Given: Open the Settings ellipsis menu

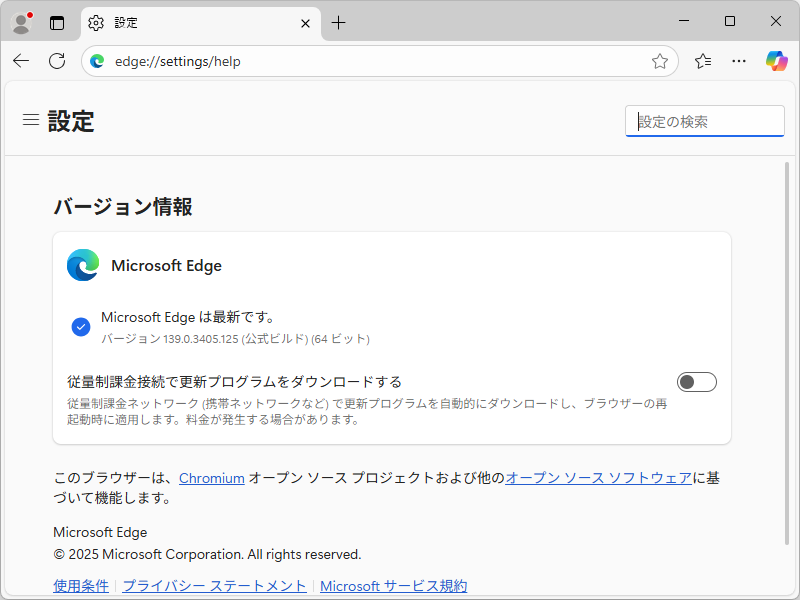Looking at the screenshot, I should pos(738,61).
